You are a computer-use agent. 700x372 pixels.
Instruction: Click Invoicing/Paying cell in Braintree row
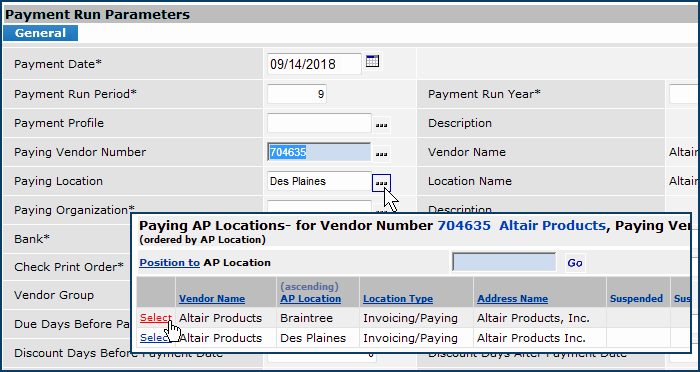point(410,318)
